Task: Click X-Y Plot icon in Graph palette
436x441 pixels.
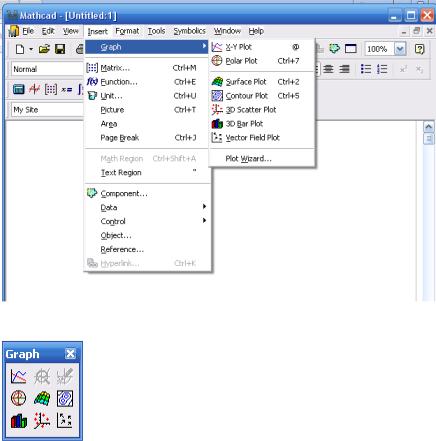Action: tap(19, 376)
